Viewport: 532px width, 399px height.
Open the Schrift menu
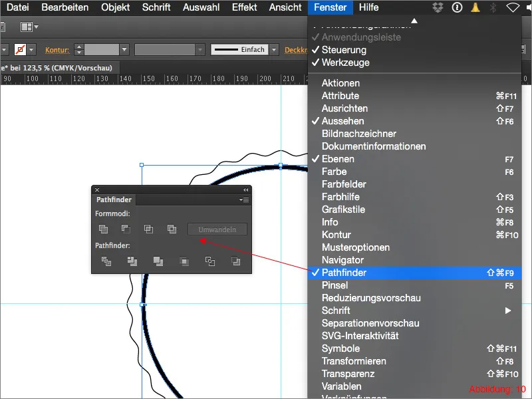(156, 7)
